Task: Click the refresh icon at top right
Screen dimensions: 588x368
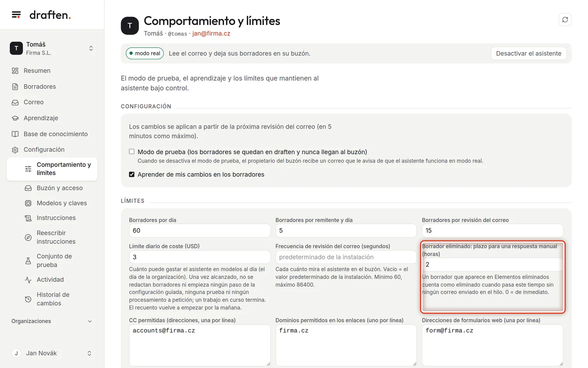Action: point(565,20)
